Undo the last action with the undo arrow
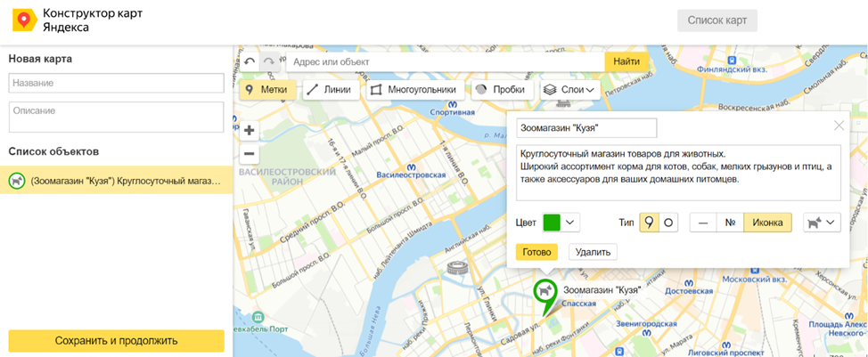 pos(250,62)
